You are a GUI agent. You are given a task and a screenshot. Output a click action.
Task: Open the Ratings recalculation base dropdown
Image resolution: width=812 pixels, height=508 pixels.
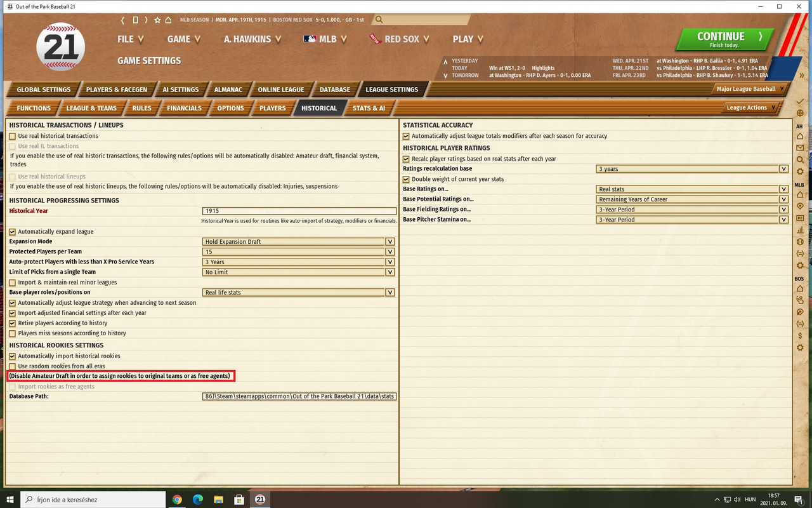tap(692, 169)
